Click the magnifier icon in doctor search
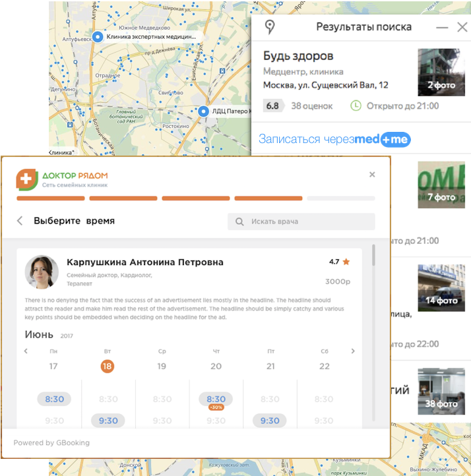Viewport: 471px width, 476px height. pyautogui.click(x=240, y=222)
